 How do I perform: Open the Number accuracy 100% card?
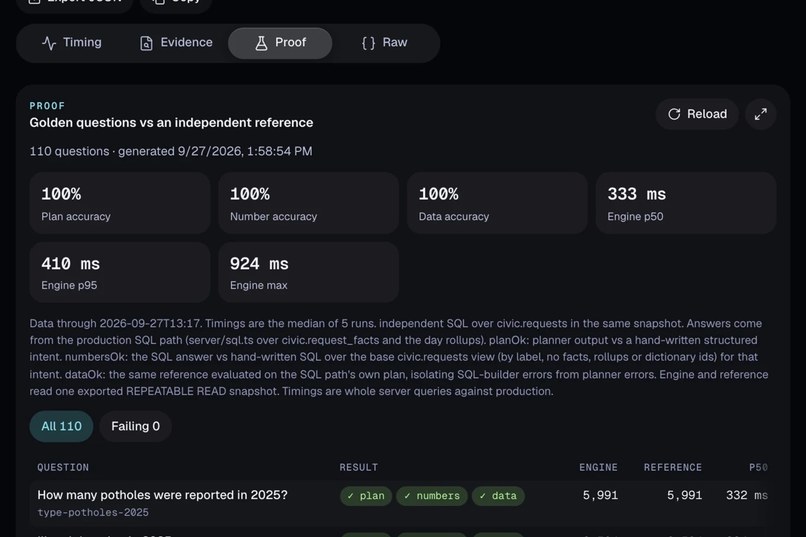point(308,203)
